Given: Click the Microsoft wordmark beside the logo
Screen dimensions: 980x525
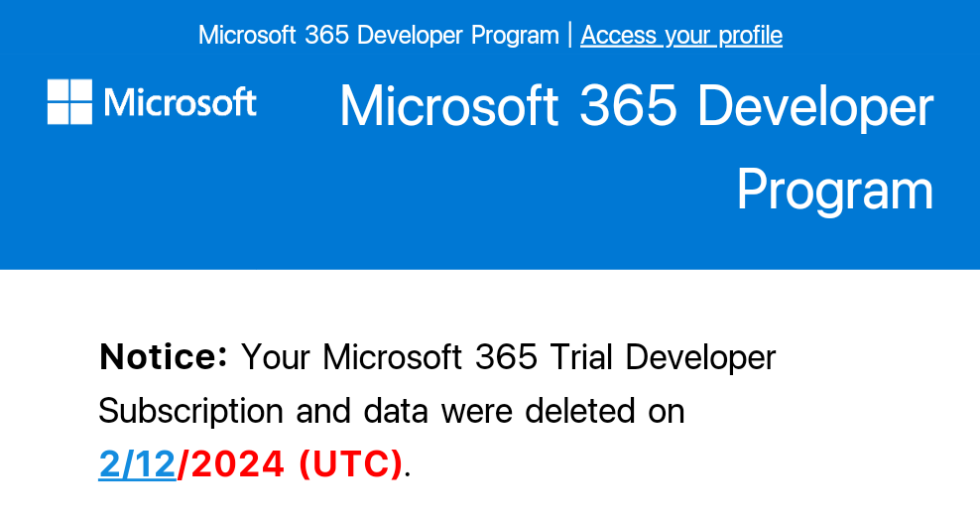Looking at the screenshot, I should click(180, 102).
